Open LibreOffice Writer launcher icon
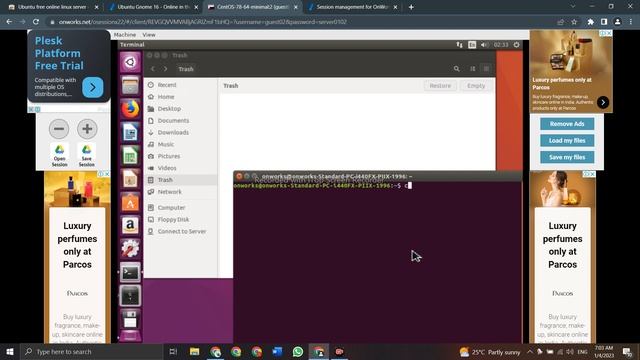The height and width of the screenshot is (360, 640). coord(130,132)
